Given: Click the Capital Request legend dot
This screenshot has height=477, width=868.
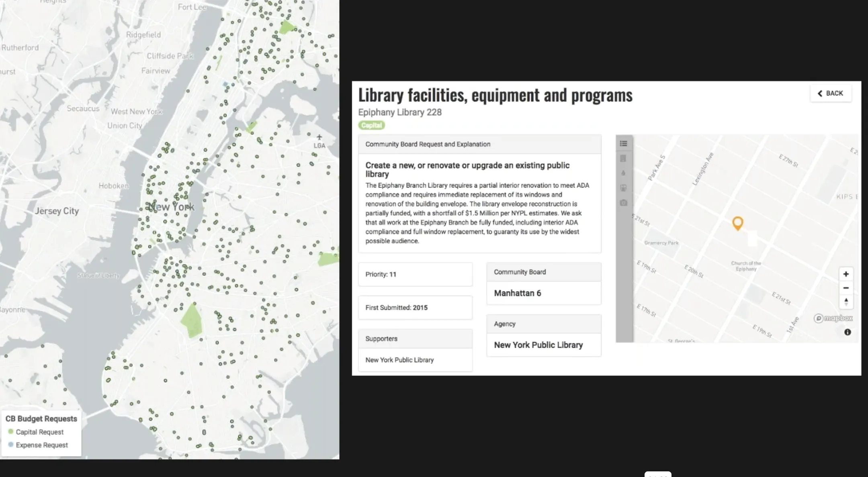Looking at the screenshot, I should (x=11, y=432).
